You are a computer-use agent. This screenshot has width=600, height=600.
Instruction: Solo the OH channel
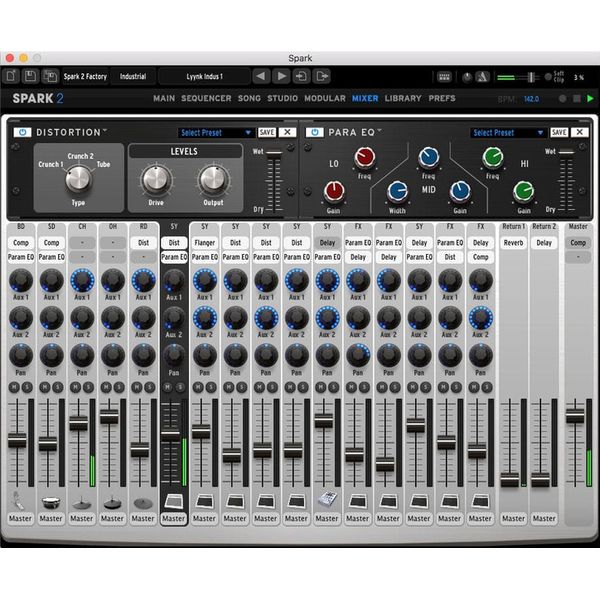[x=119, y=387]
